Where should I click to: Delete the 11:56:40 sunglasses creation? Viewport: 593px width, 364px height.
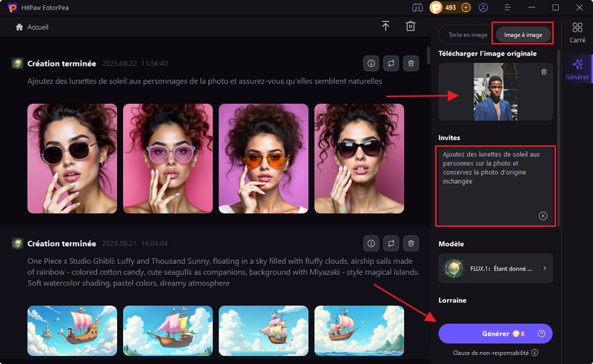[x=411, y=63]
